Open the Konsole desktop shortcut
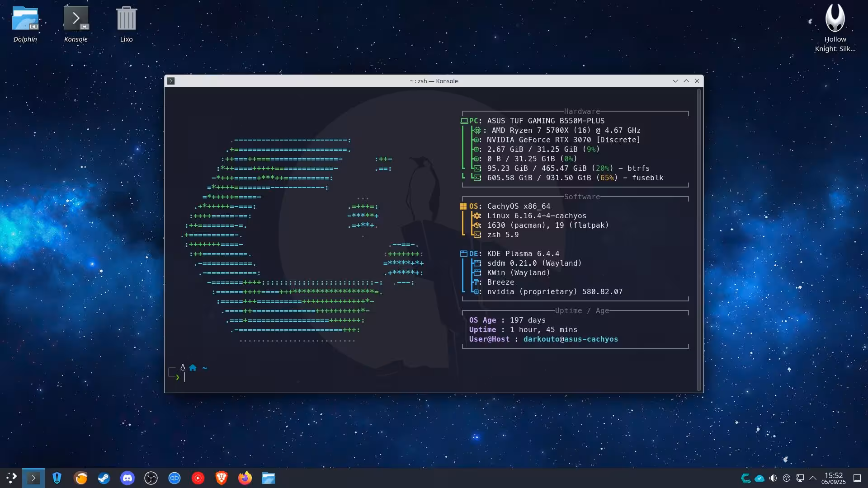868x488 pixels. (76, 24)
